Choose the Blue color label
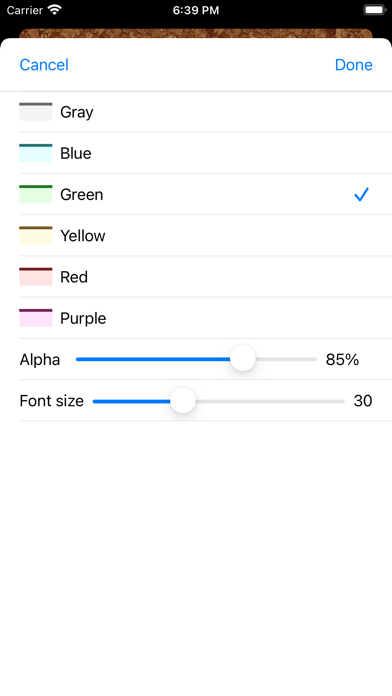 (76, 153)
